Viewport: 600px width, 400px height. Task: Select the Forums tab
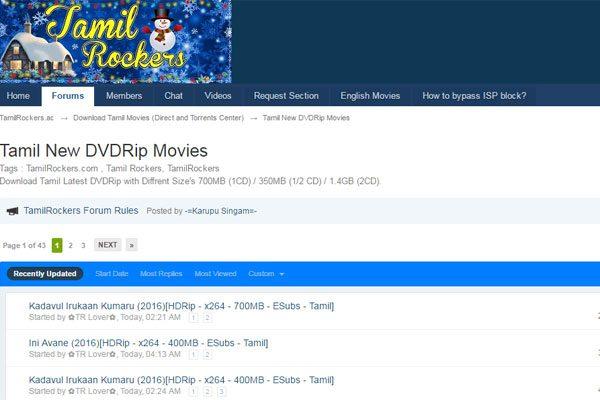(x=68, y=96)
